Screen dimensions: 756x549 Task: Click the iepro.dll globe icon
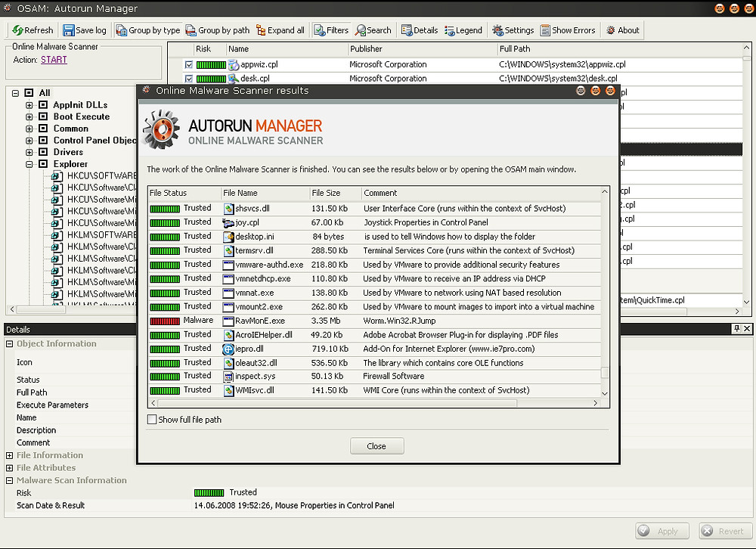pos(228,349)
